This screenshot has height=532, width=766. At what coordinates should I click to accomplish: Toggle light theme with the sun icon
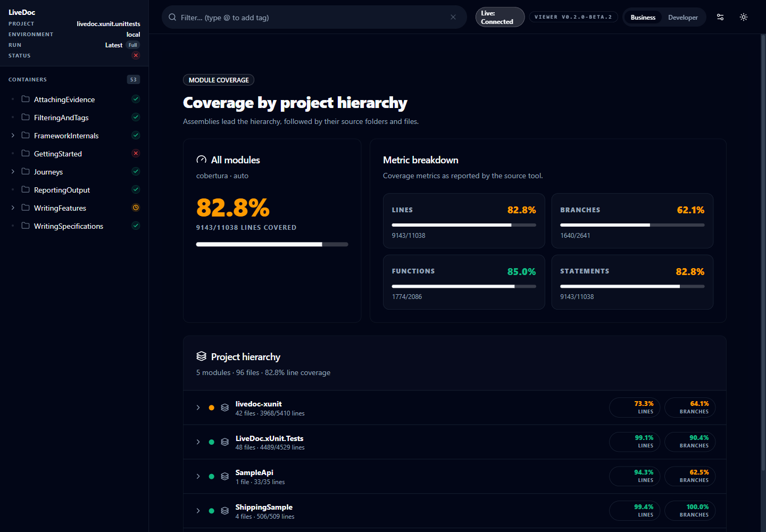(744, 17)
